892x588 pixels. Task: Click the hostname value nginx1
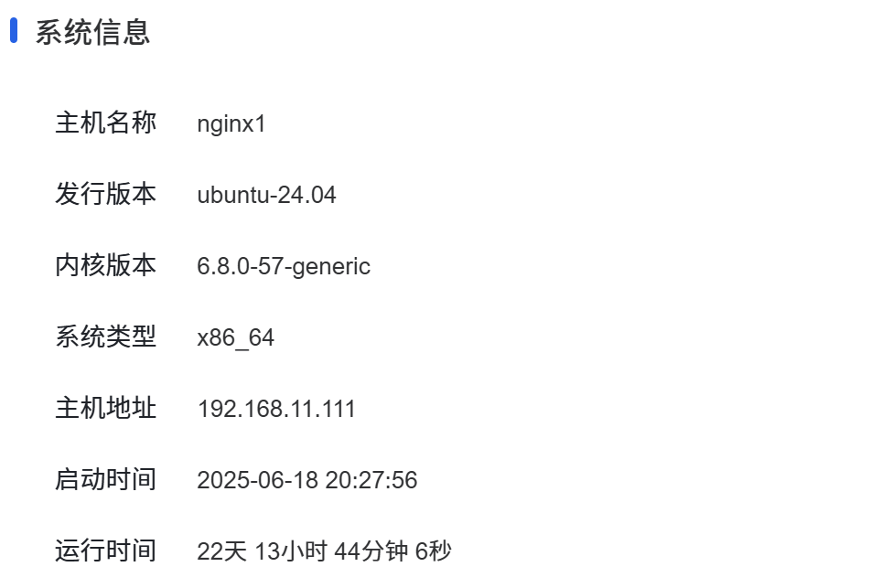231,124
